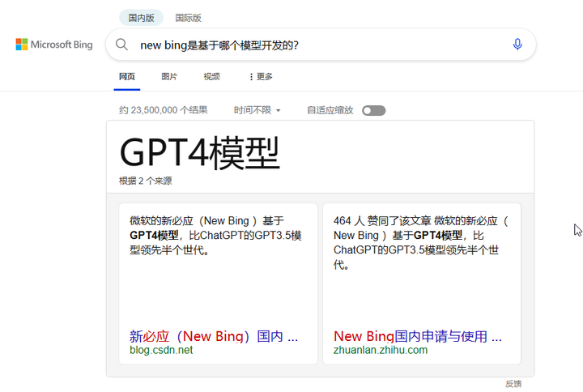Click the search query input box
The height and width of the screenshot is (392, 583).
tap(321, 45)
